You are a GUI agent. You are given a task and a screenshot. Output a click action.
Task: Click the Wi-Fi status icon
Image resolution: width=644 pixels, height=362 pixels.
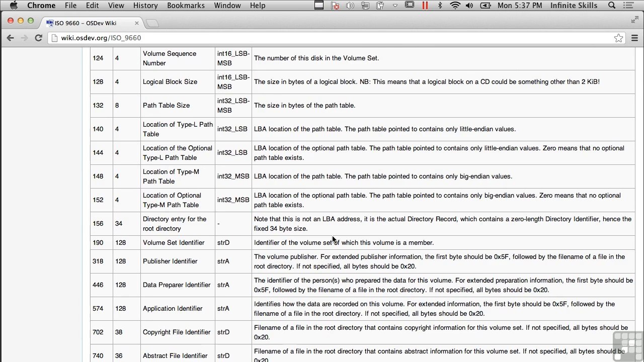tap(455, 6)
